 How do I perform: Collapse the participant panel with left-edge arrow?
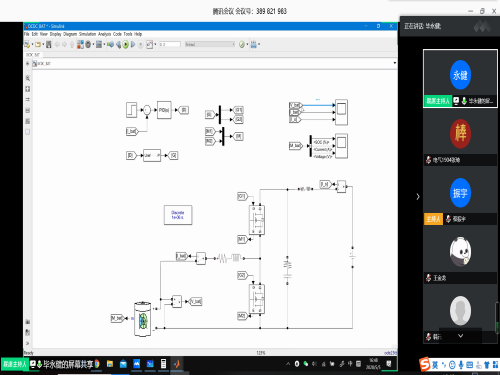pos(418,196)
